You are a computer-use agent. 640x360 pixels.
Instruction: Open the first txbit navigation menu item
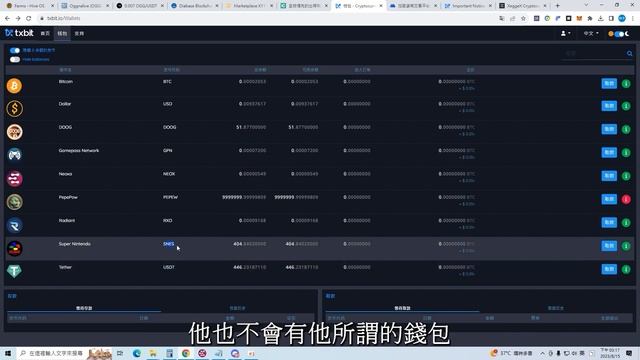coord(45,33)
